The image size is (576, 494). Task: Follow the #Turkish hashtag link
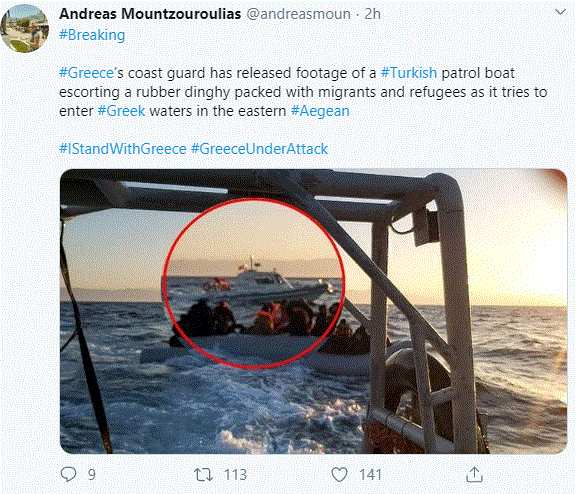click(408, 73)
